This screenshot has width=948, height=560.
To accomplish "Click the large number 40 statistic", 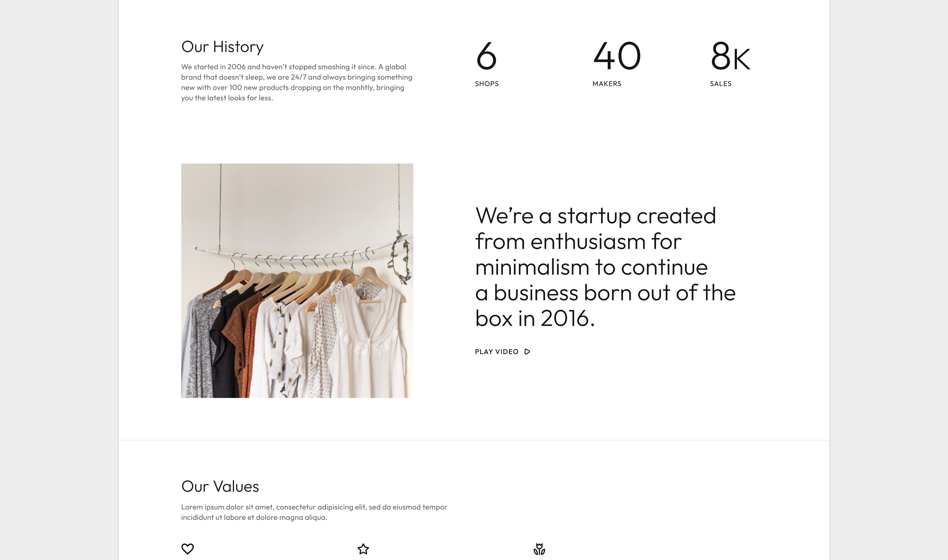I will [617, 56].
